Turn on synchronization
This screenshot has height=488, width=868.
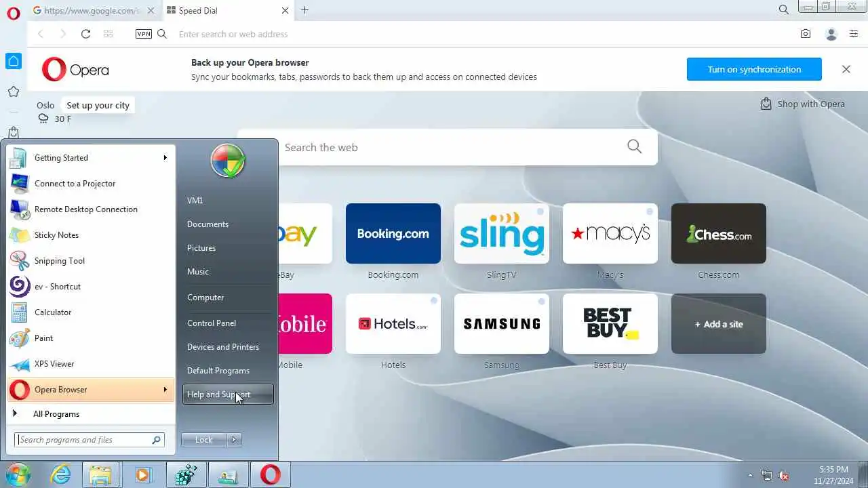pos(754,69)
